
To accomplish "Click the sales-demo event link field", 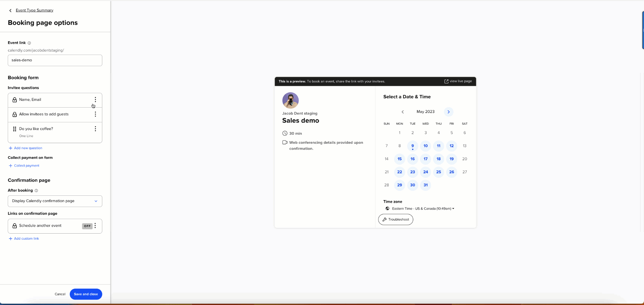I will (55, 60).
